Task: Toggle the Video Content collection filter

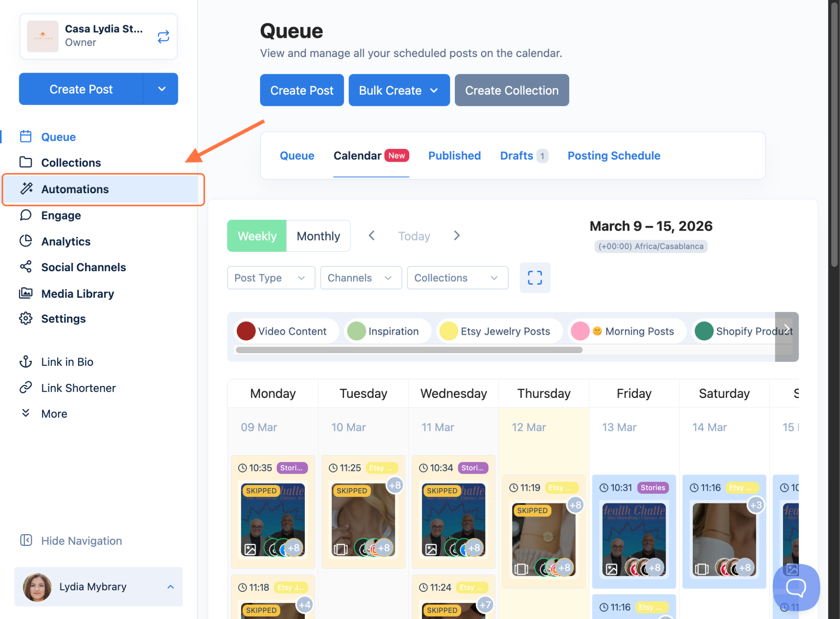Action: click(x=286, y=331)
